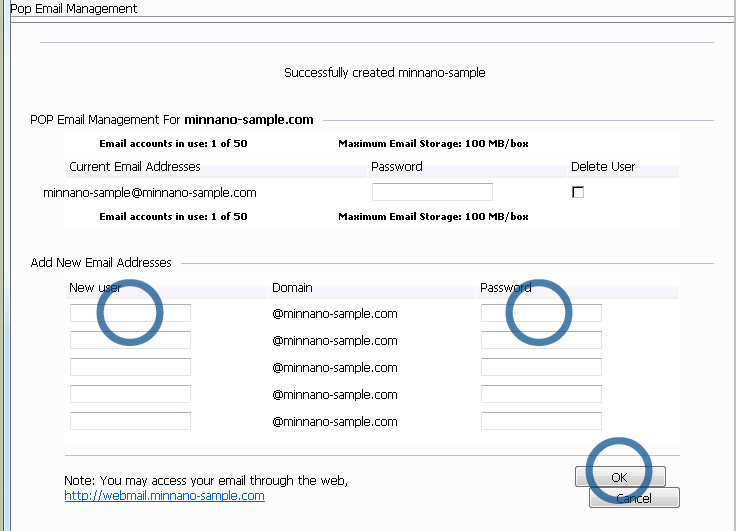736x531 pixels.
Task: Click the second New user input field
Action: [x=130, y=340]
